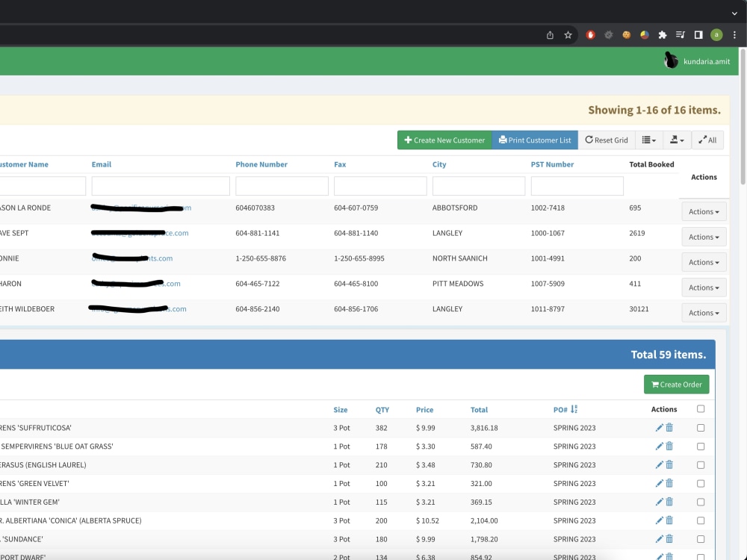
Task: Sort order items by Size column
Action: [x=340, y=409]
